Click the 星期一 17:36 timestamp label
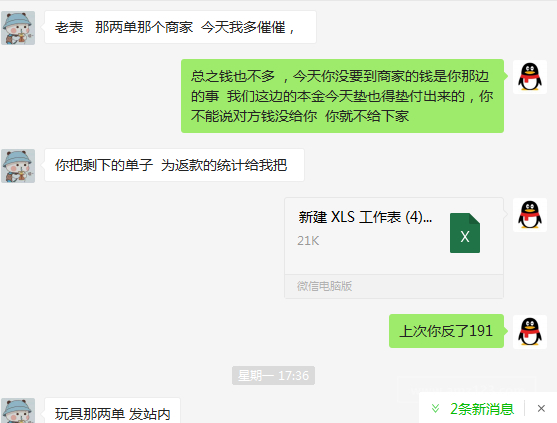 (x=273, y=375)
